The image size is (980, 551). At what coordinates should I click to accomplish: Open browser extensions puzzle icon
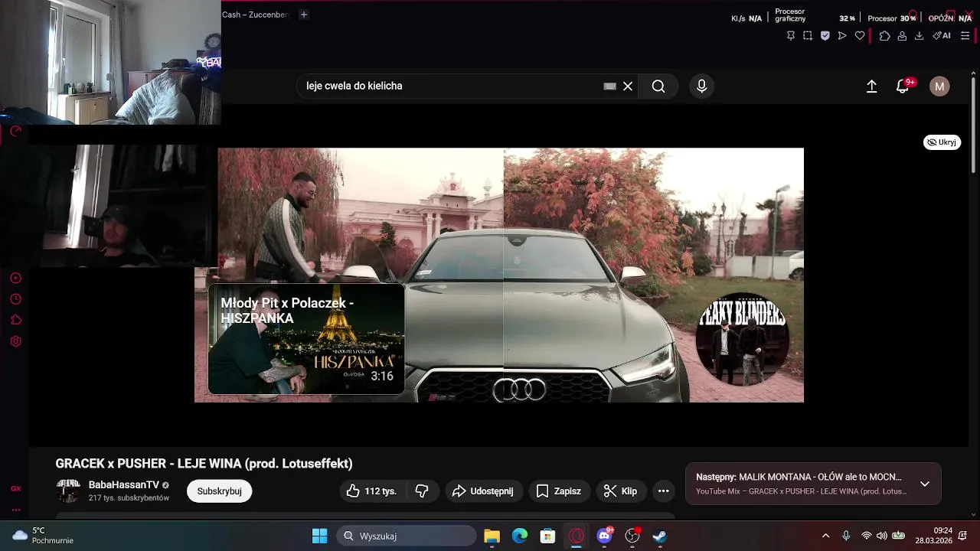click(x=884, y=36)
